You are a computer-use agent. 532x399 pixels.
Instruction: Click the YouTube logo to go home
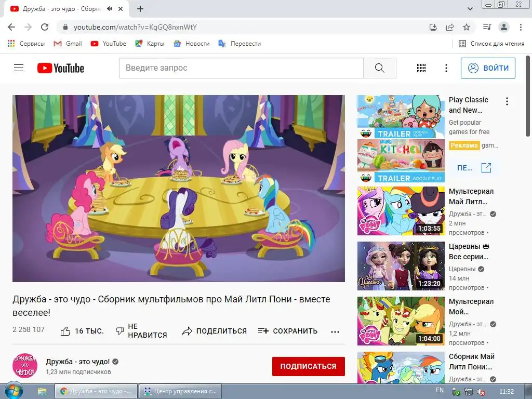(61, 68)
